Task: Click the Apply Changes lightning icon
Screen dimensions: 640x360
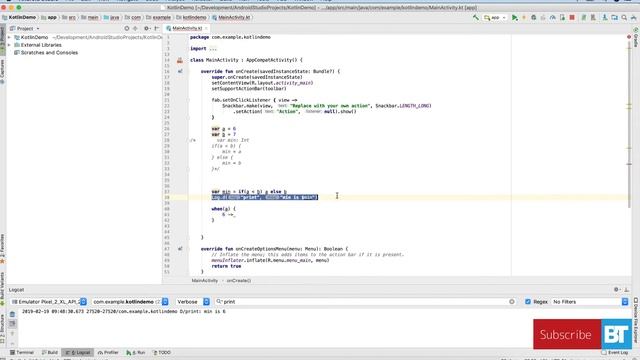Action: click(x=524, y=18)
